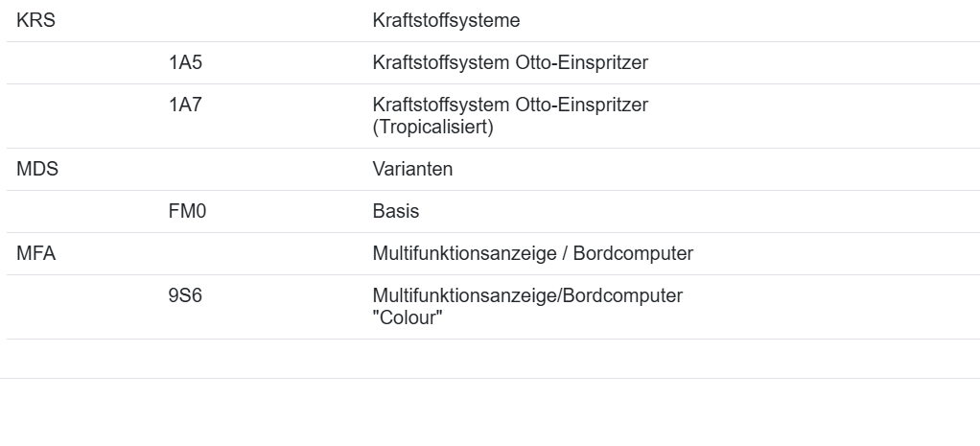Image resolution: width=980 pixels, height=446 pixels.
Task: Click the "Multifunktionsanzeige / Bordcomputer" heading in MFA row
Action: pos(532,254)
